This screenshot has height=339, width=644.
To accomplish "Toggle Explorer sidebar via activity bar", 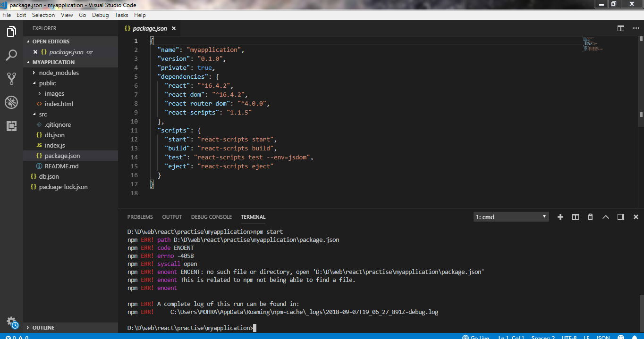I will [11, 32].
